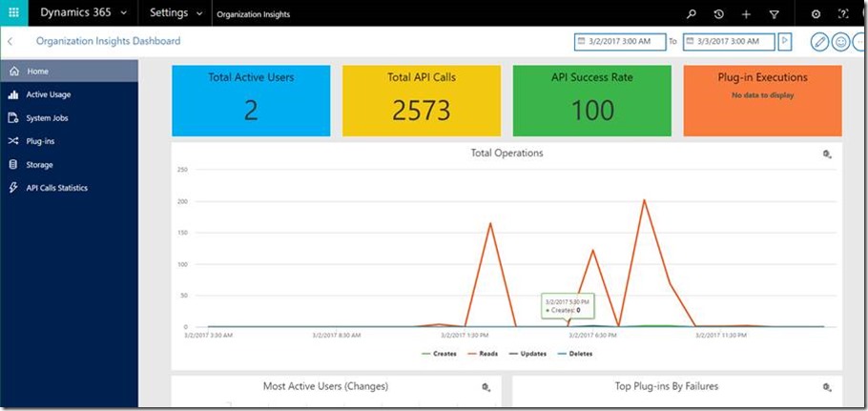Image resolution: width=868 pixels, height=411 pixels.
Task: Open API Calls Statistics in sidebar
Action: 56,188
